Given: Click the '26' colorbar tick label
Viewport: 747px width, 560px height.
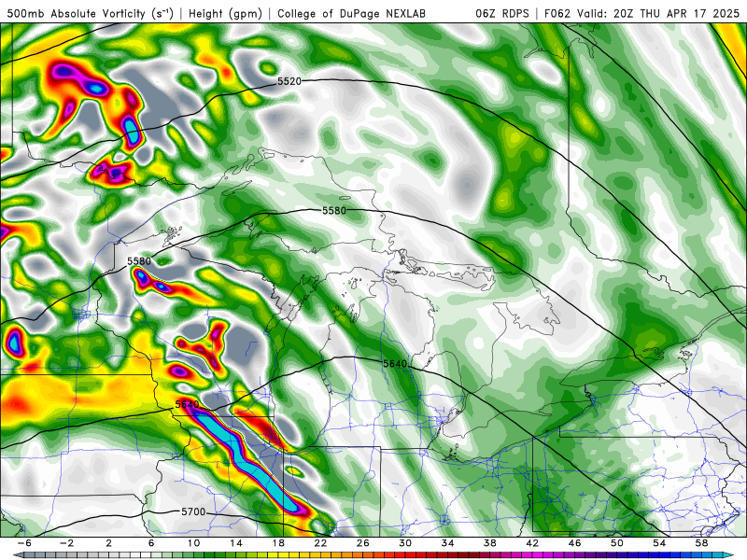Looking at the screenshot, I should pos(363,543).
